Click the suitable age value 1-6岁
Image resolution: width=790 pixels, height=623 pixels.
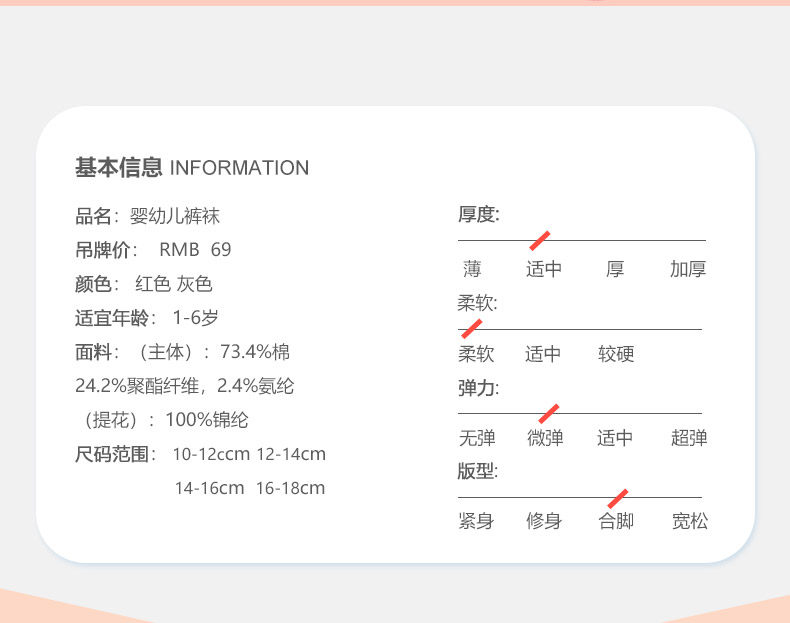pos(195,318)
